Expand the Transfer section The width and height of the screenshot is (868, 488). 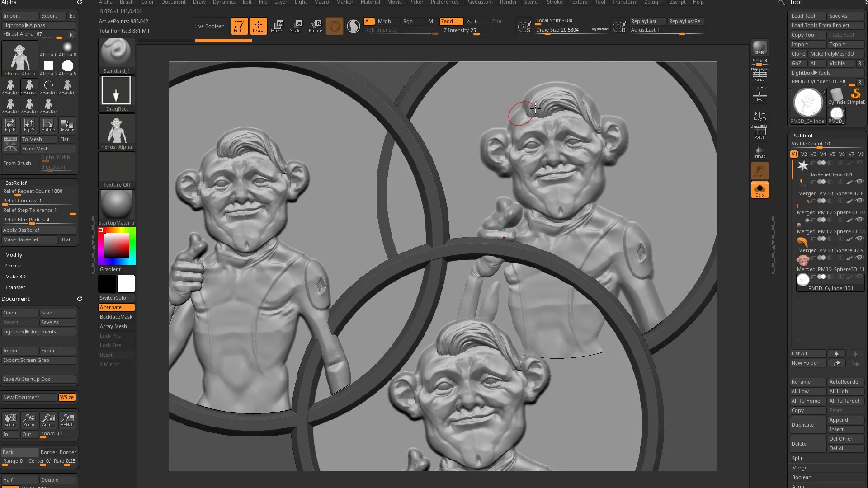pyautogui.click(x=15, y=287)
